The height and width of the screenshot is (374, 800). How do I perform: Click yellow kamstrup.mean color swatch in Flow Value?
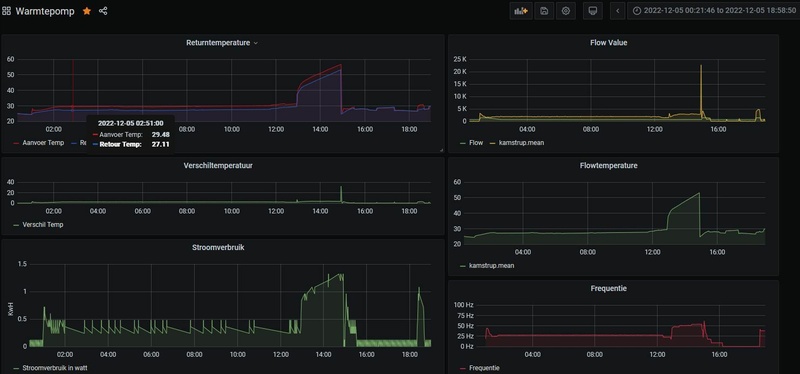pyautogui.click(x=493, y=143)
